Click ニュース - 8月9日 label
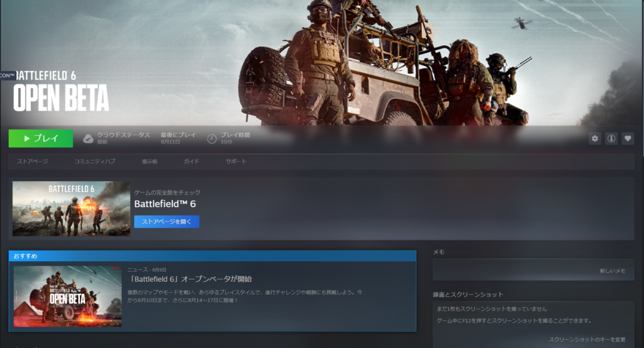Screen dimensions: 644x348 click(147, 270)
